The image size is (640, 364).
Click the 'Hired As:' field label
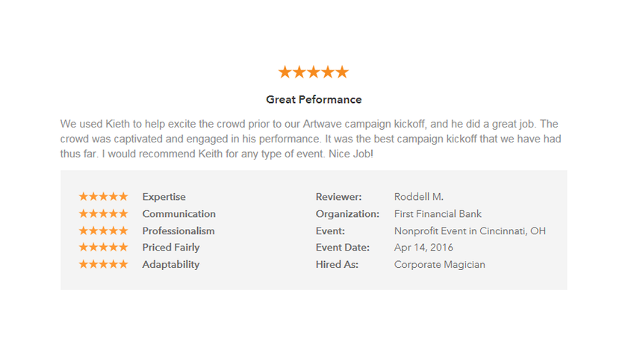pos(337,265)
